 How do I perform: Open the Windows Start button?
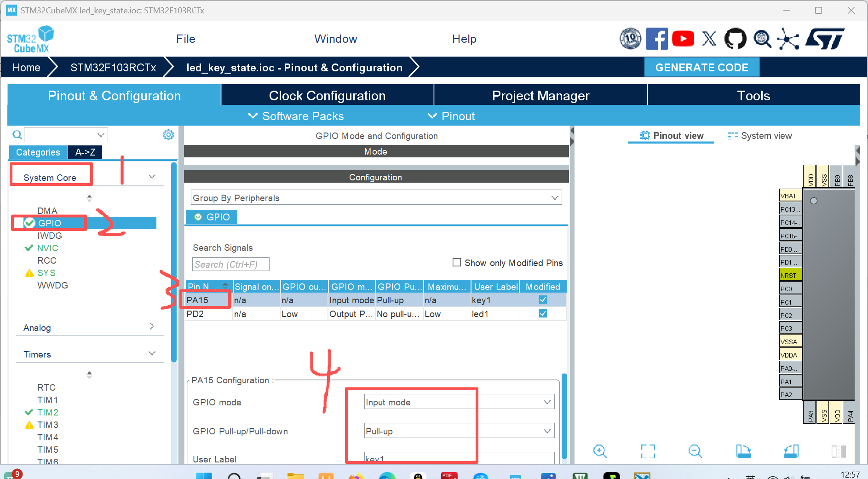click(x=204, y=476)
